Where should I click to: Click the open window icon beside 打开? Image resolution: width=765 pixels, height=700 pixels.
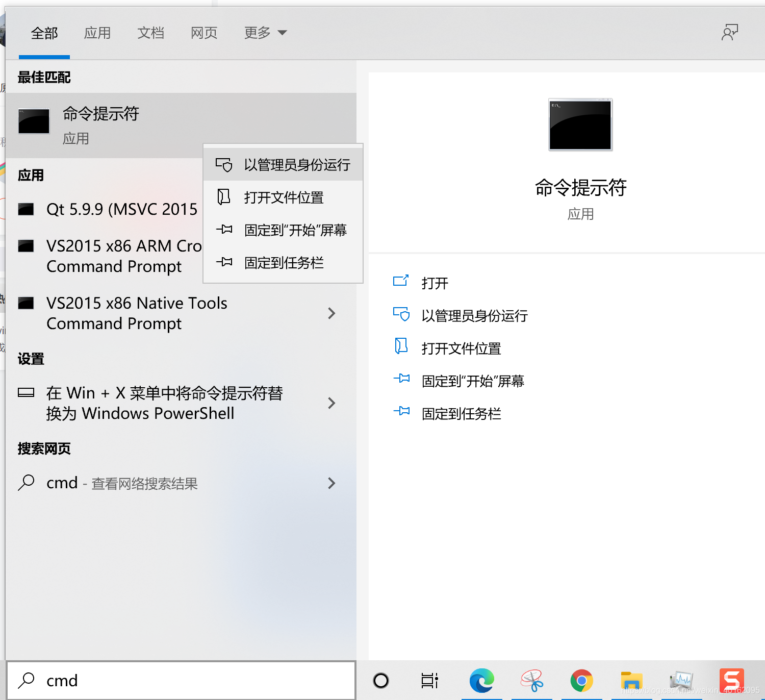[x=401, y=281]
